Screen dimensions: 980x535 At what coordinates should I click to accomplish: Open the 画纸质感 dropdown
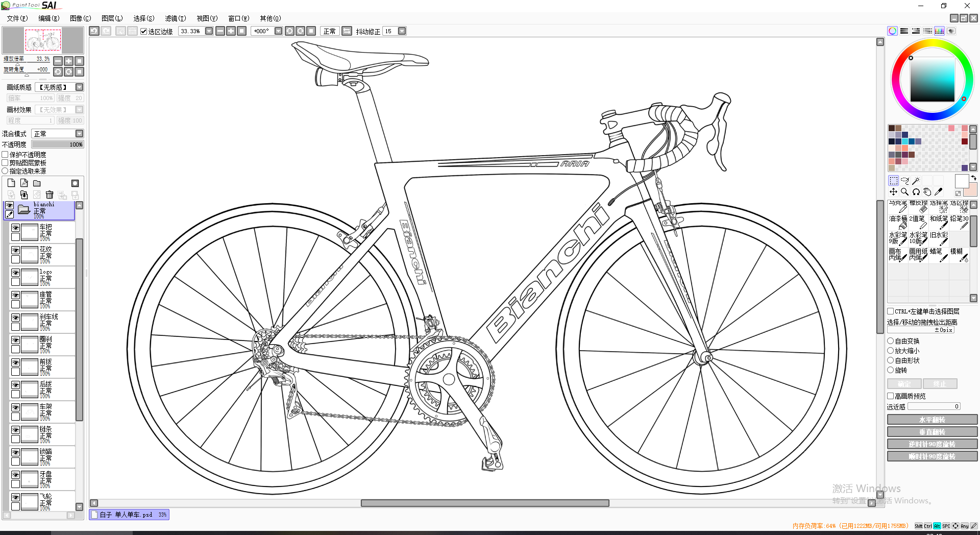79,87
